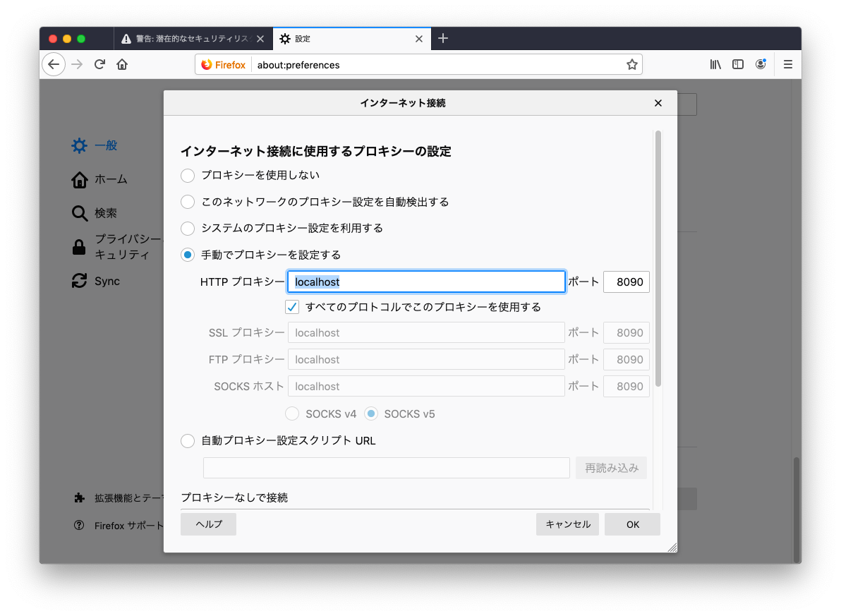Image resolution: width=841 pixels, height=616 pixels.
Task: Open the Firefox home page icon
Action: [122, 65]
